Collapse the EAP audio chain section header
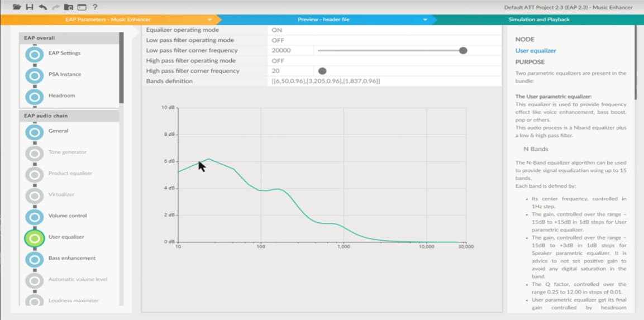Viewport: 644px width, 320px height. pyautogui.click(x=69, y=116)
